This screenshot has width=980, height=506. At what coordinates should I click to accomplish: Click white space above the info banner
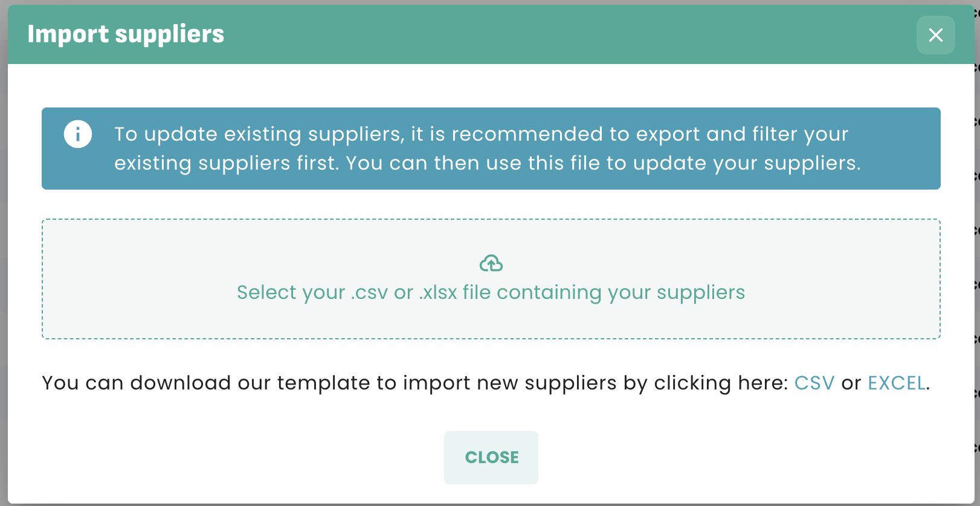point(491,86)
